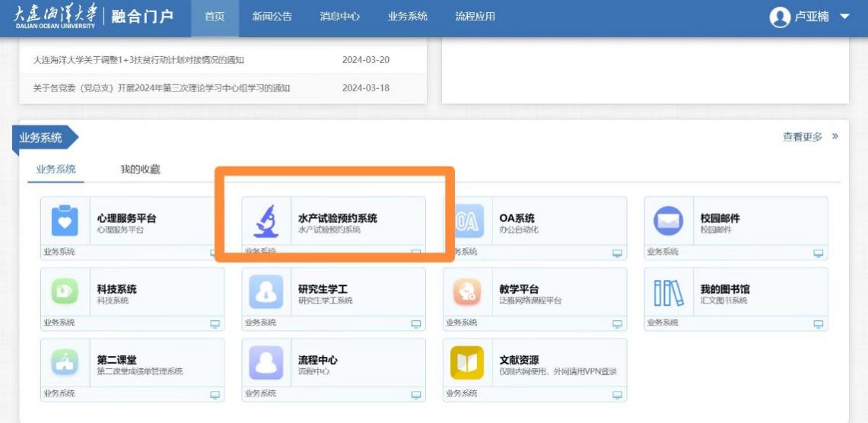This screenshot has height=423, width=868.
Task: Click the user avatar icon beside 卢亚楠
Action: click(780, 17)
